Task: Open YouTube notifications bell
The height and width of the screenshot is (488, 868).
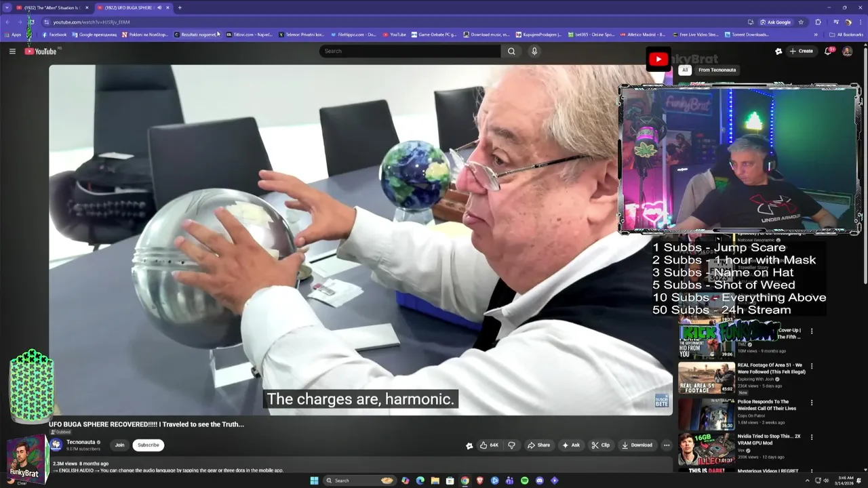Action: click(828, 51)
